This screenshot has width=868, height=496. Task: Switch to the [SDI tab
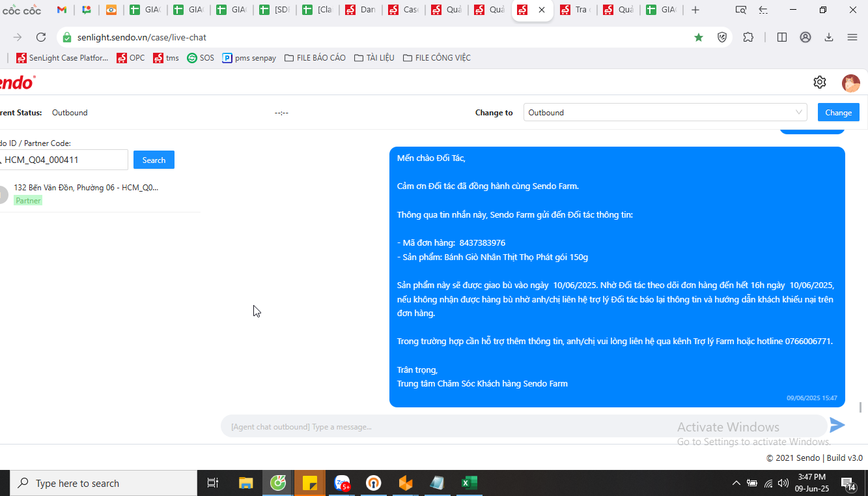(x=275, y=10)
